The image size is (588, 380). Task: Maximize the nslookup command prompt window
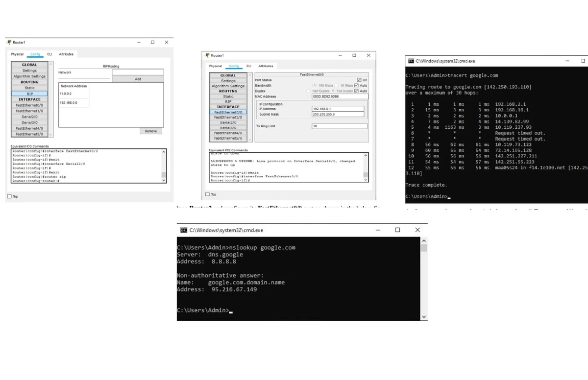pyautogui.click(x=397, y=230)
